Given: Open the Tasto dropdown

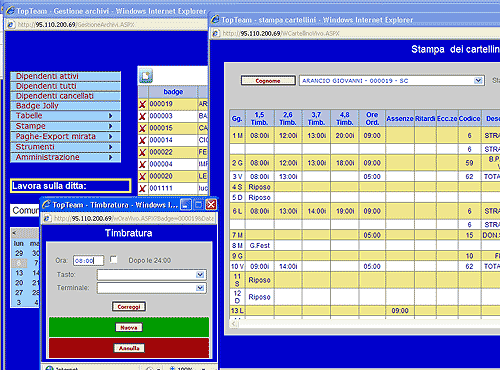Looking at the screenshot, I should coord(200,275).
